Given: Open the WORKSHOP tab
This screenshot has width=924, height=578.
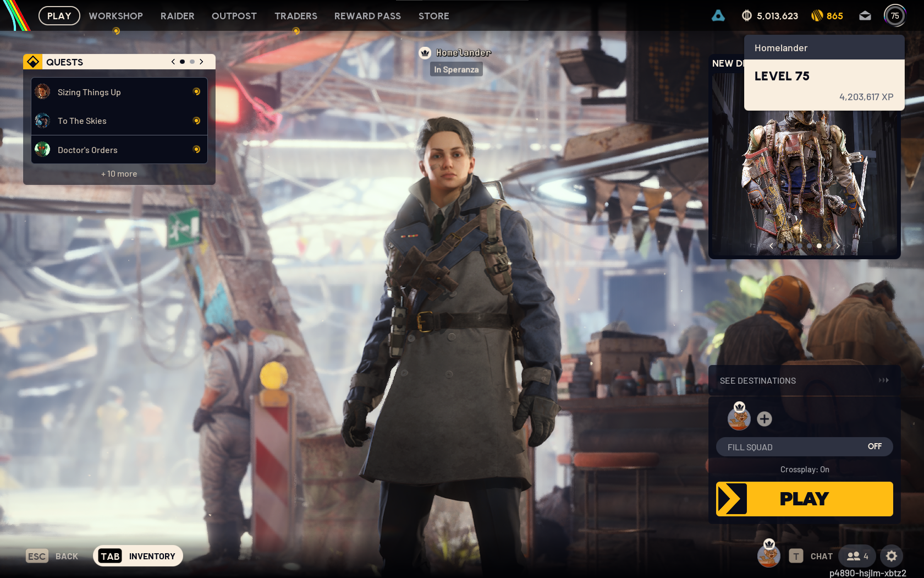Looking at the screenshot, I should (116, 16).
